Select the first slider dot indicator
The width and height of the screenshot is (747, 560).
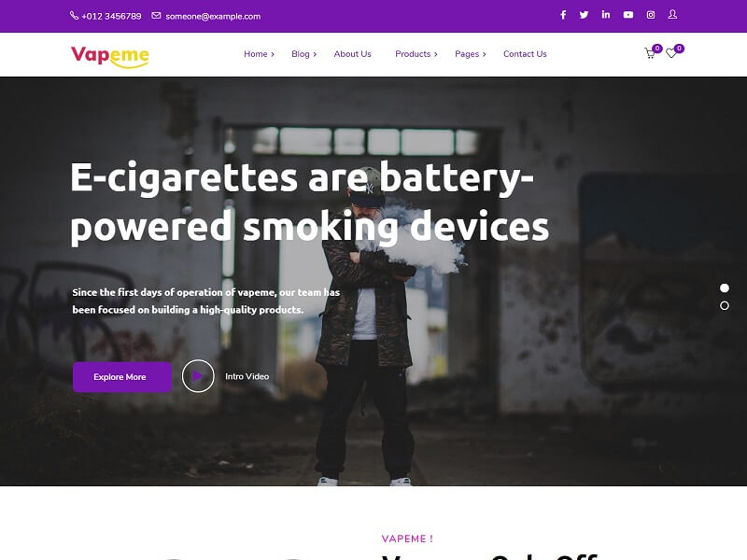pyautogui.click(x=725, y=288)
